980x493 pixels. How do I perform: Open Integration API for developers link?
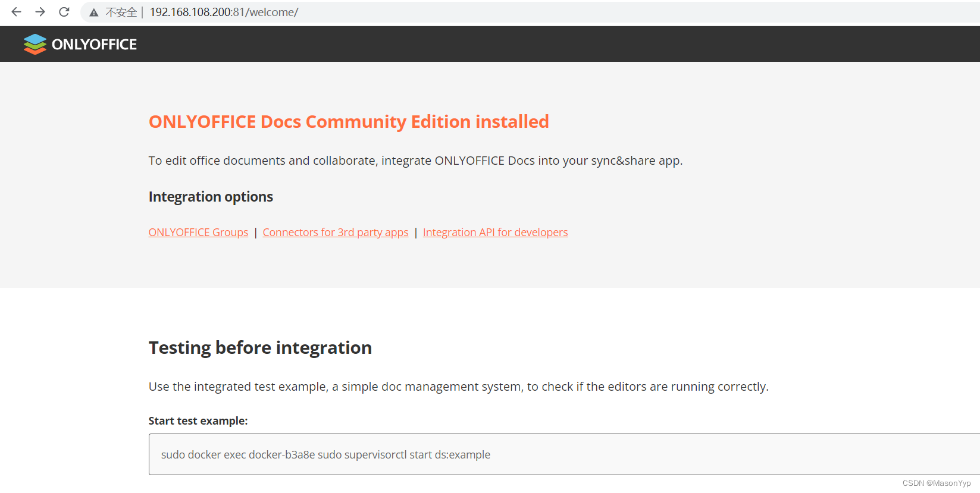click(x=495, y=233)
